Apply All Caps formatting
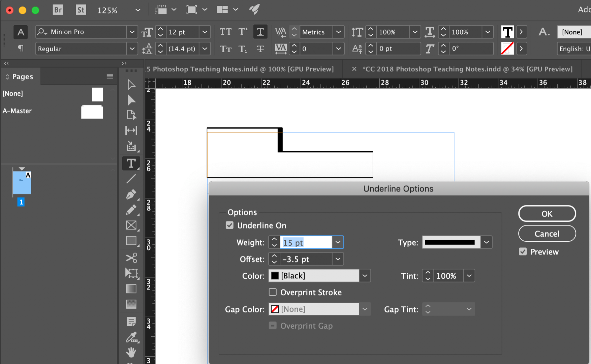The width and height of the screenshot is (591, 364). click(225, 31)
